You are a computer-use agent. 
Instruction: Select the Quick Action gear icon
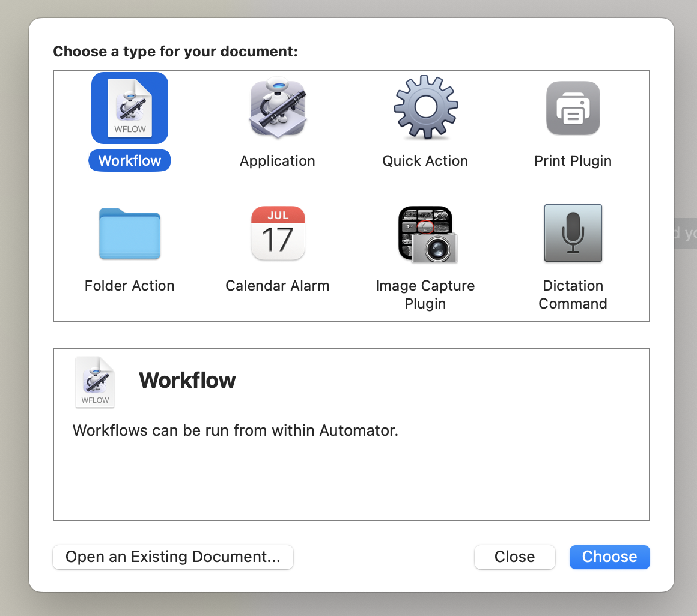426,107
